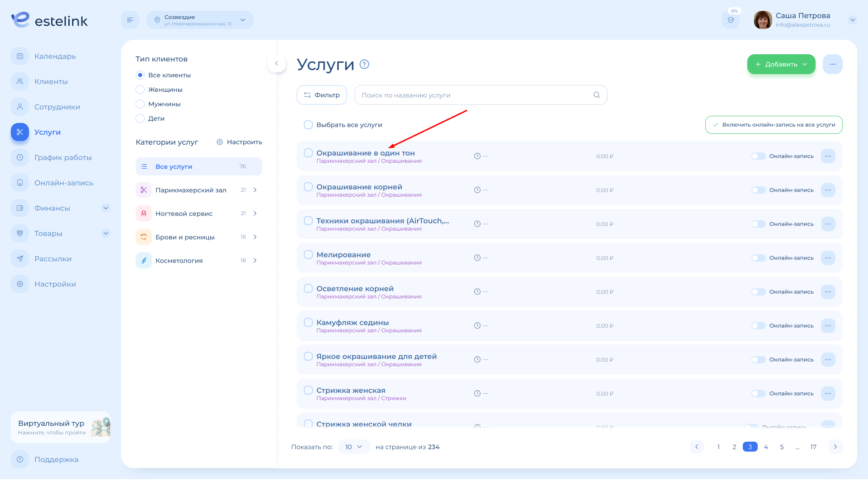This screenshot has width=868, height=481.
Task: Enable Онлайн-запись toggle for Окрашивание корней
Action: (x=758, y=190)
